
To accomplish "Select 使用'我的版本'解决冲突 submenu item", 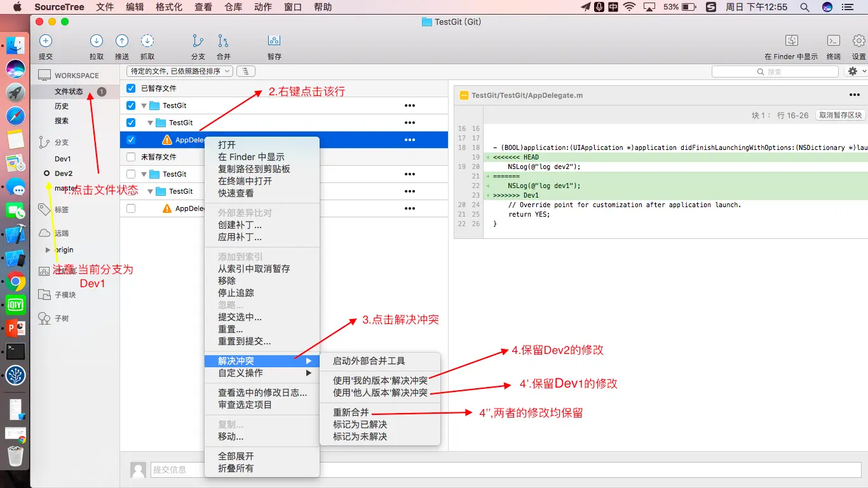I will click(x=380, y=381).
